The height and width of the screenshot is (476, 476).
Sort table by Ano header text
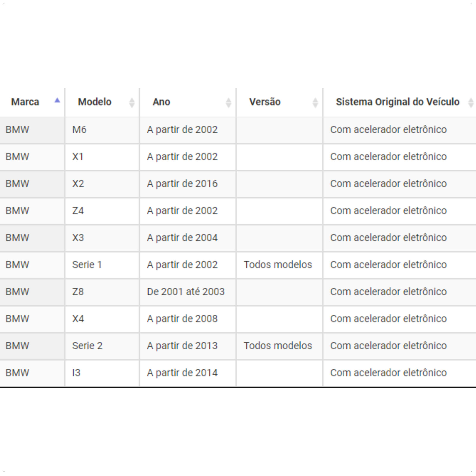point(161,102)
